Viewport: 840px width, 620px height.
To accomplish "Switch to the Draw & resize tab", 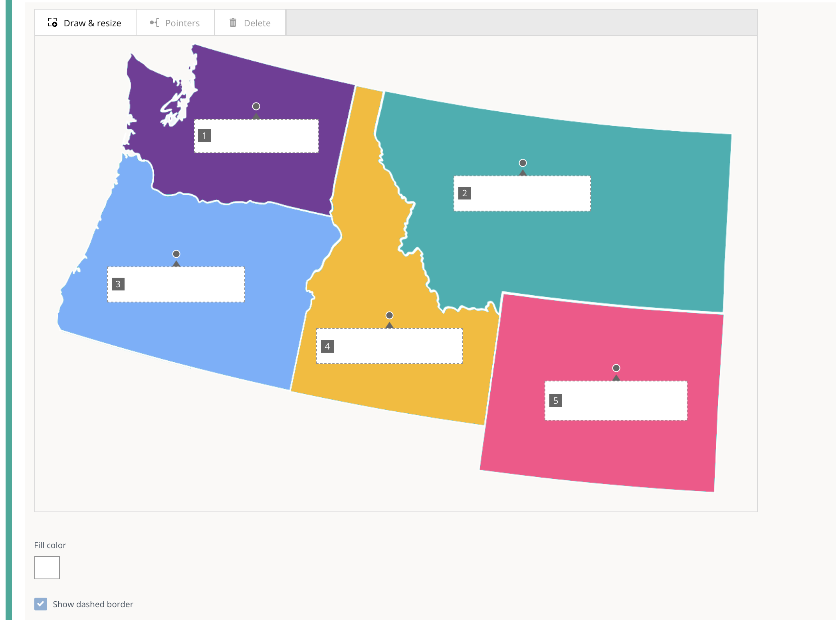I will (85, 23).
